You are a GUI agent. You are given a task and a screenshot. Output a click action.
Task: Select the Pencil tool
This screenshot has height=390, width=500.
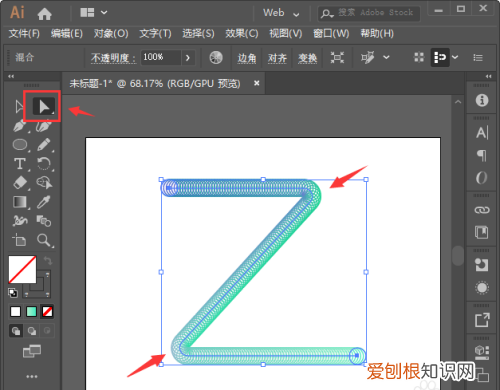(x=44, y=145)
